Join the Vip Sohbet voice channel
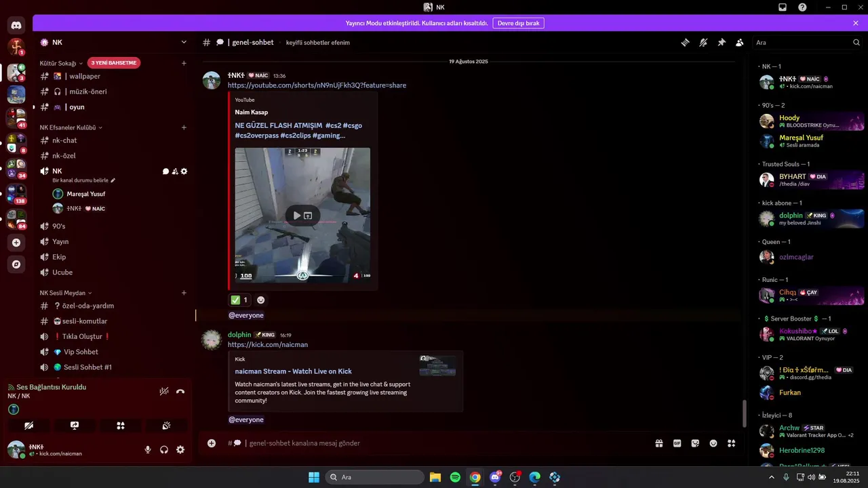Viewport: 868px width, 488px height. 113,352
